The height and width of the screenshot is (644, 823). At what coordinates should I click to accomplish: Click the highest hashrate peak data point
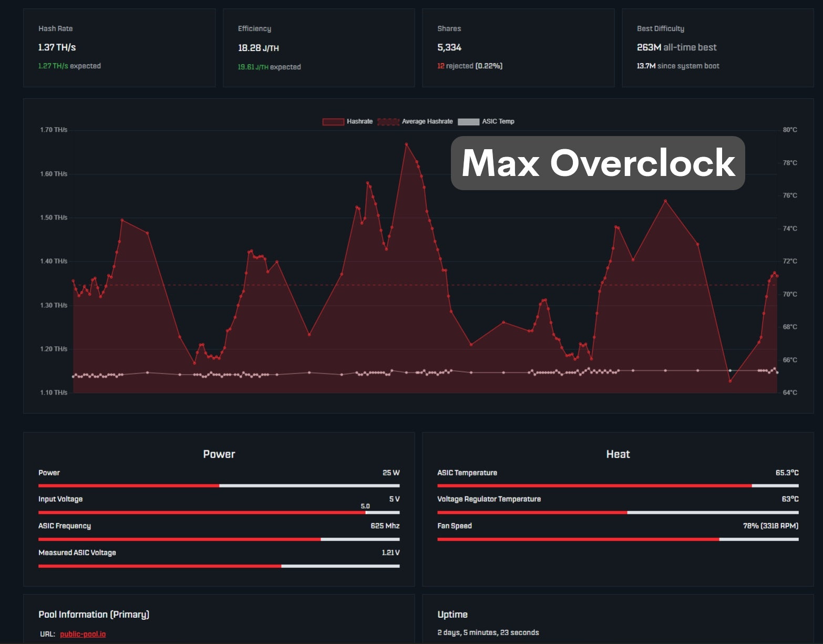click(x=406, y=143)
